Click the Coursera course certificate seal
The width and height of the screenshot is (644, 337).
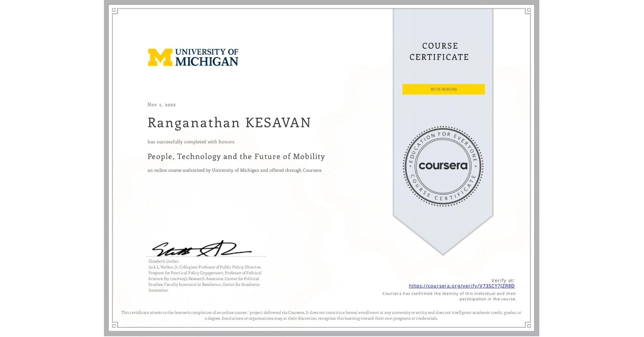(443, 166)
